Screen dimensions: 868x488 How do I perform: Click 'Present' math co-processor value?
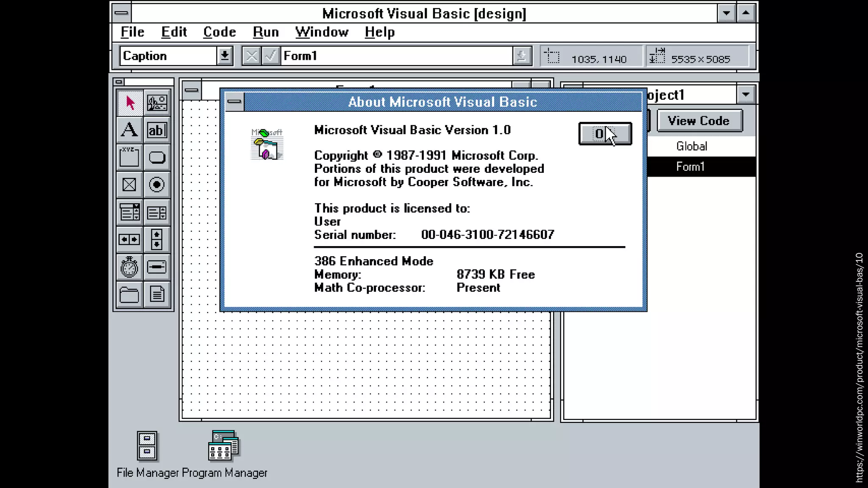click(479, 288)
